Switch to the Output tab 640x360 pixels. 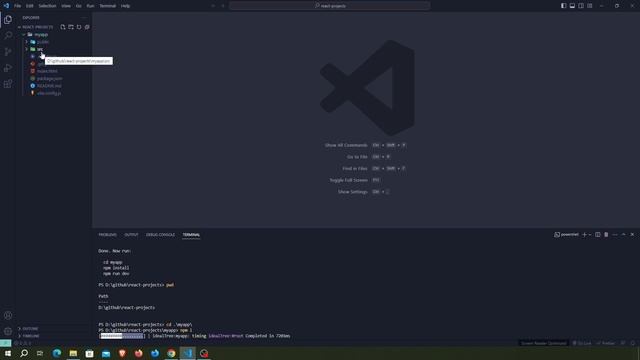pyautogui.click(x=131, y=235)
